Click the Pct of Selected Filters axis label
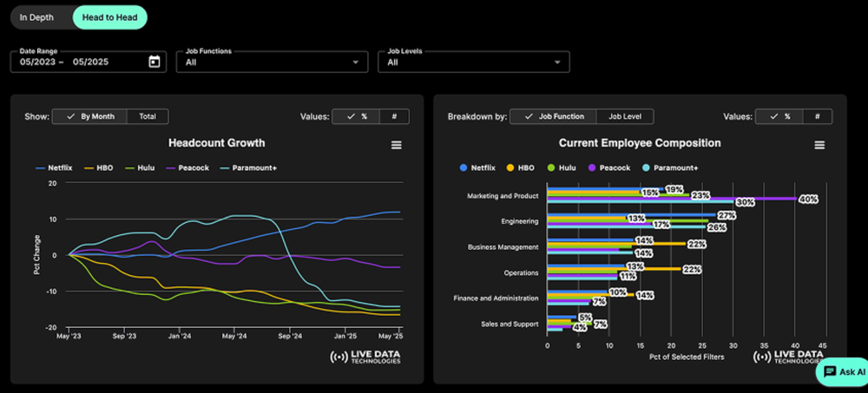The width and height of the screenshot is (868, 393). 687,357
